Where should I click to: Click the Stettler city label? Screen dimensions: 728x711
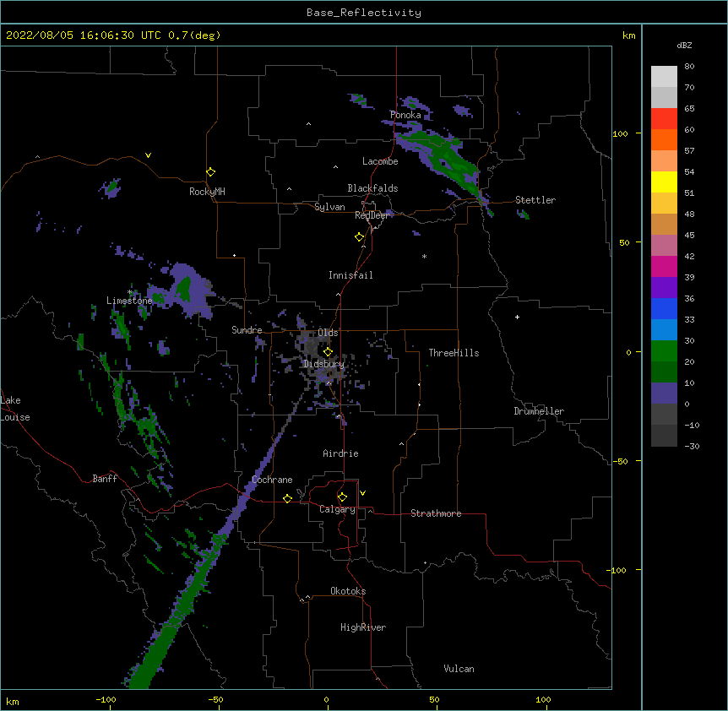pyautogui.click(x=535, y=200)
